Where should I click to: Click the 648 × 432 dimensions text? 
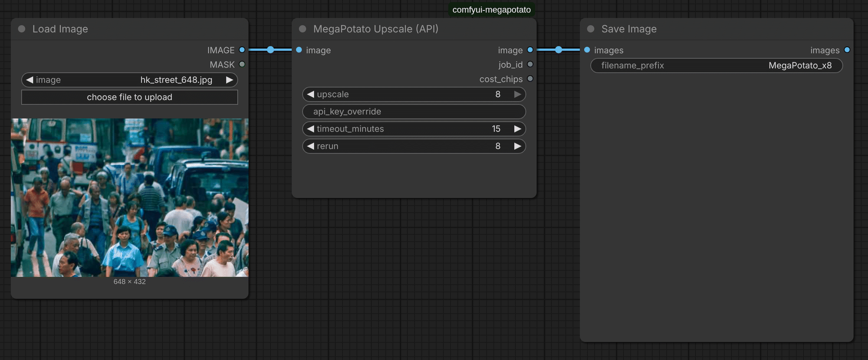[130, 281]
